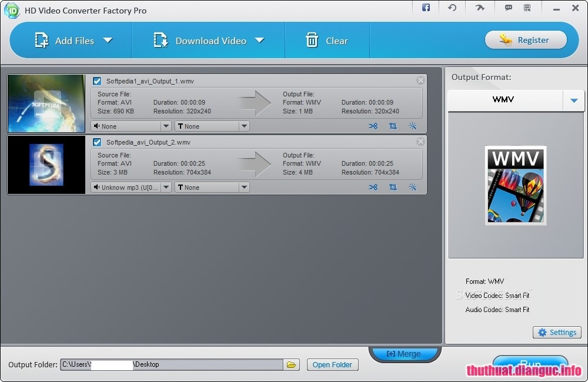Click the crop icon for Softpedia_avi_Output_2.wmv

(393, 187)
